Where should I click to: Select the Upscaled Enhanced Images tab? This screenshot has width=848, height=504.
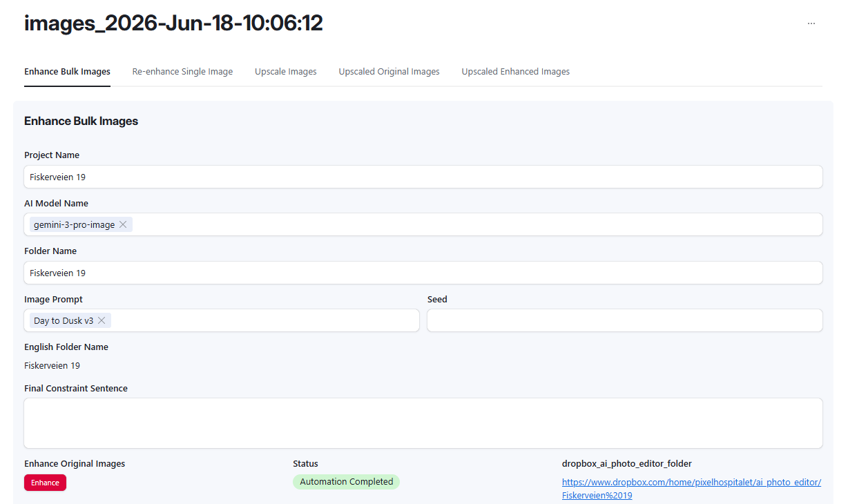tap(516, 72)
